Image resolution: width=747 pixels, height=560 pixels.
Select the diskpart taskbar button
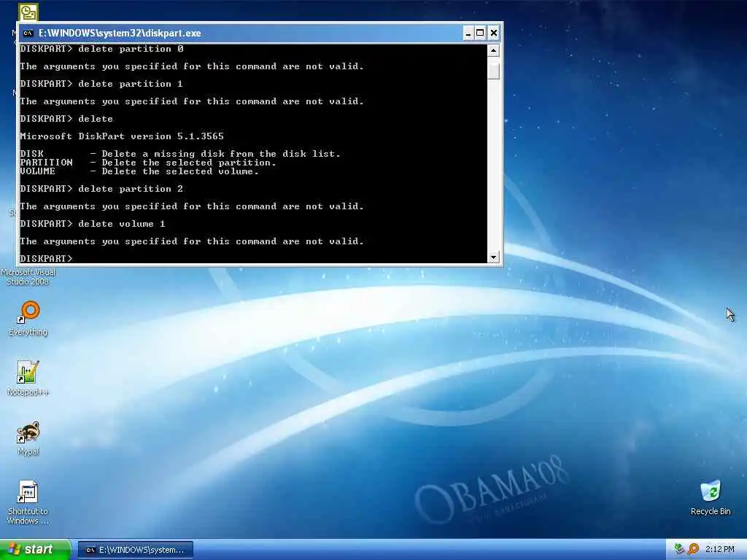coord(136,550)
